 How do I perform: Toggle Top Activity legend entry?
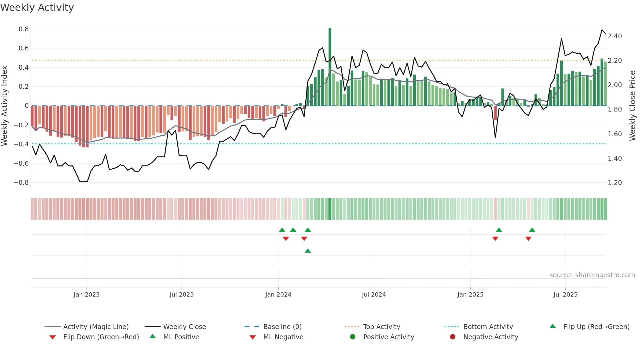click(x=372, y=327)
